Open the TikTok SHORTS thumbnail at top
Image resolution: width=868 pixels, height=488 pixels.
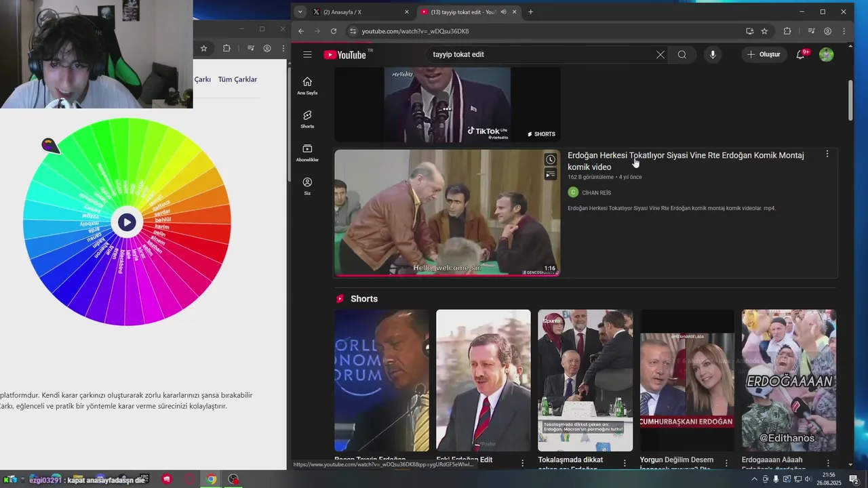pos(448,104)
